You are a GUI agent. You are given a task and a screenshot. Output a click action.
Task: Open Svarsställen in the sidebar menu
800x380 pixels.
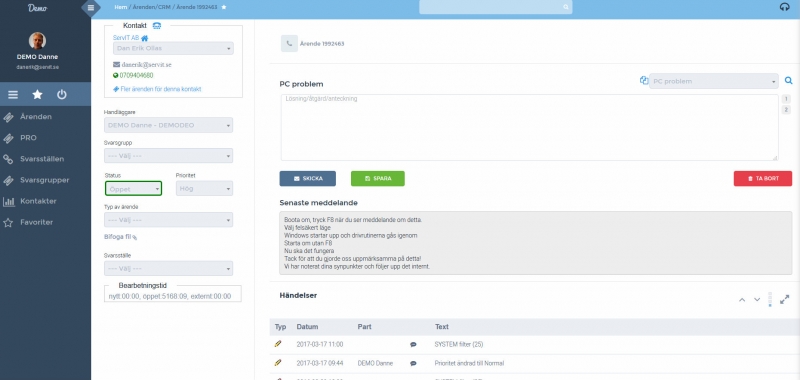coord(42,159)
